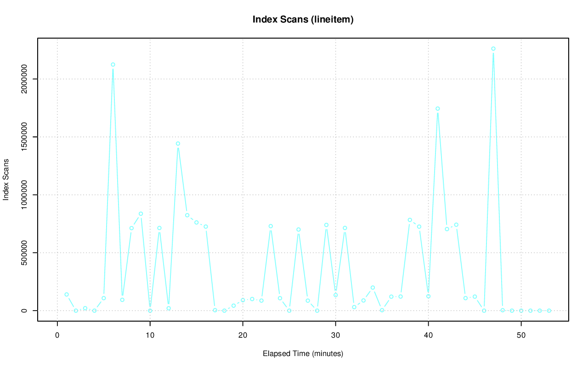
Task: Click the x-axis tick label 10
Action: (x=150, y=336)
